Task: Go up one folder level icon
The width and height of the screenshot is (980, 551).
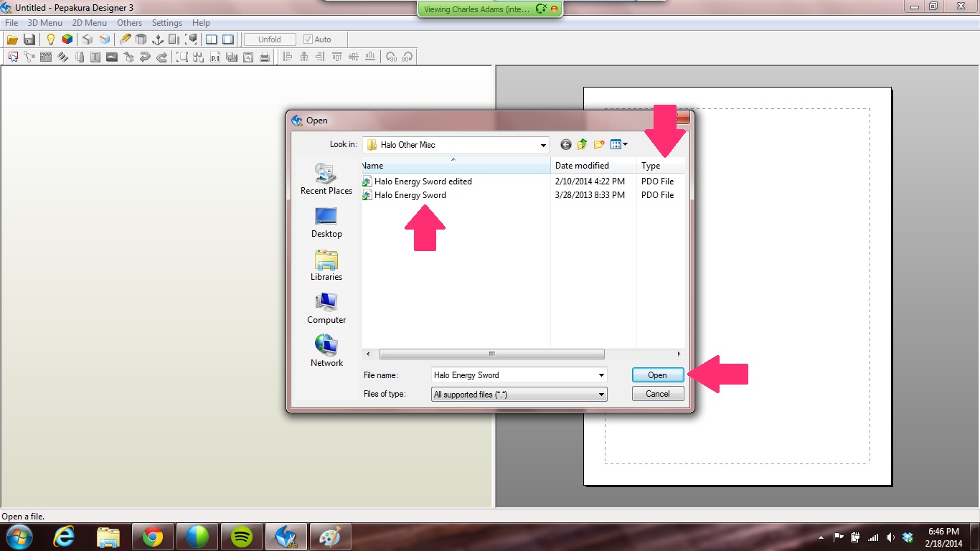Action: click(582, 144)
